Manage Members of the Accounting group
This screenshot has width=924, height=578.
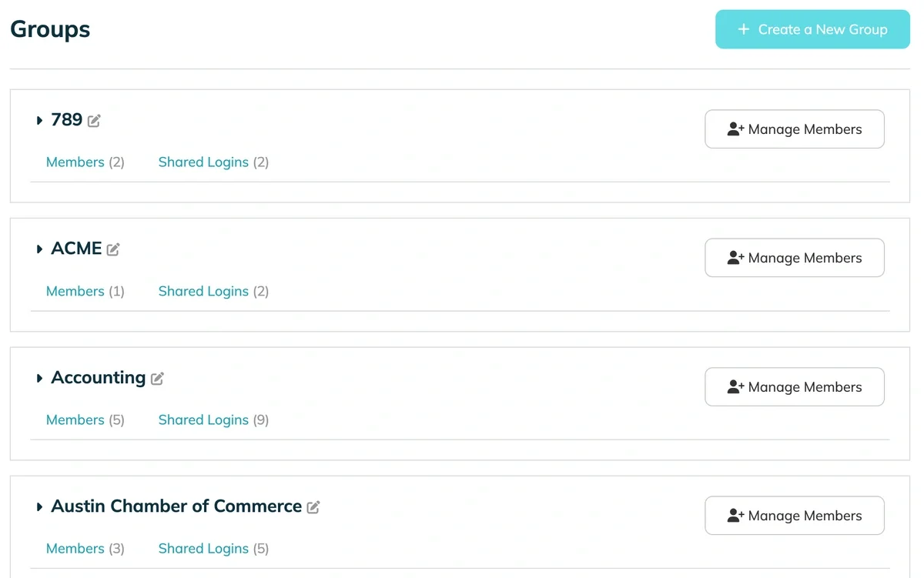794,387
